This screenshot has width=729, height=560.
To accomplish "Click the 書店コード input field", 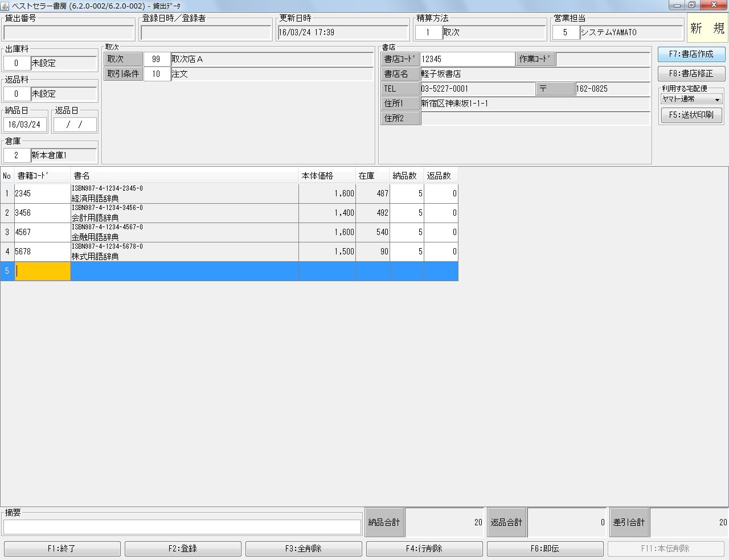I will (468, 59).
